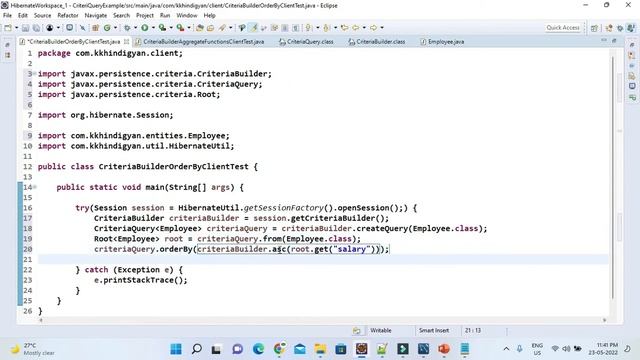Click the Open Type toolbar icon
This screenshot has width=640, height=360.
tap(200, 28)
